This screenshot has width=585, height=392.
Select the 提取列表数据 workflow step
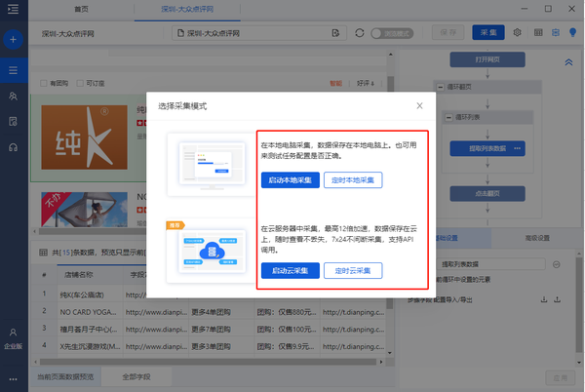[x=487, y=148]
